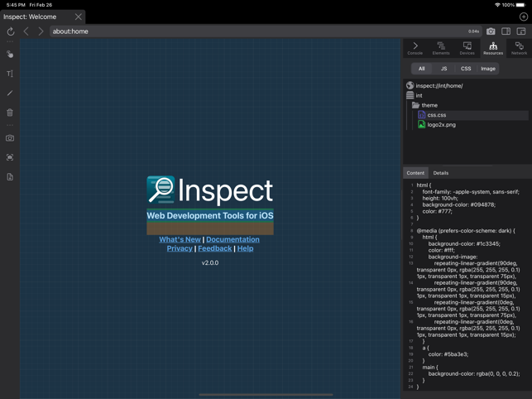This screenshot has height=399, width=532.
Task: Click the 0.04s load time indicator
Action: [473, 31]
